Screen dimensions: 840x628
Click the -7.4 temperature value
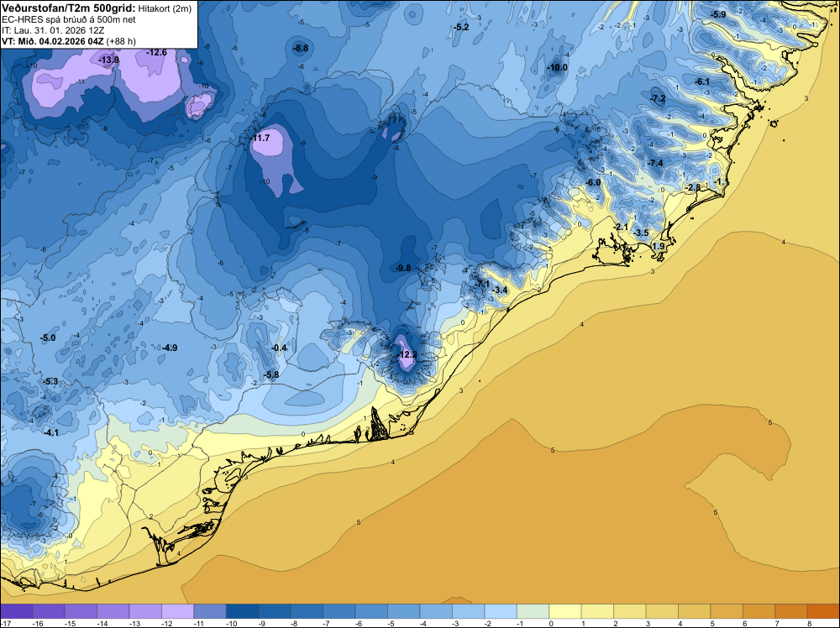tap(655, 163)
